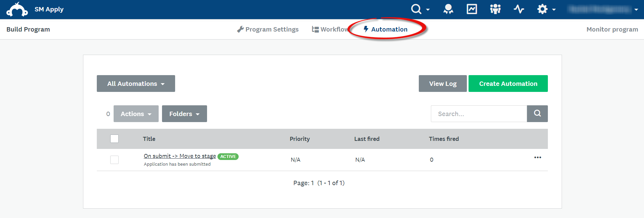Image resolution: width=644 pixels, height=218 pixels.
Task: Go to the Workflow tab
Action: click(x=330, y=29)
